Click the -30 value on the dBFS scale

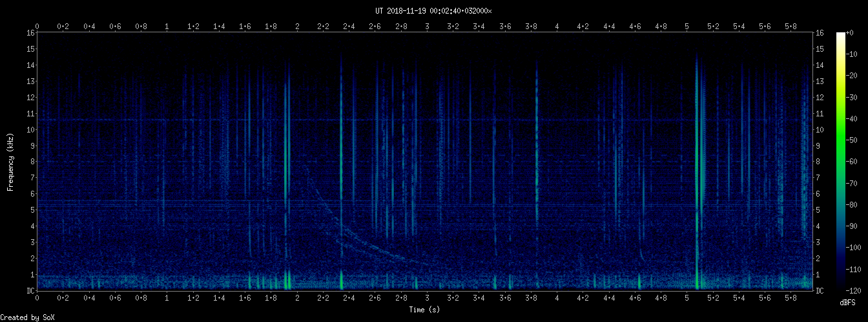(x=853, y=97)
